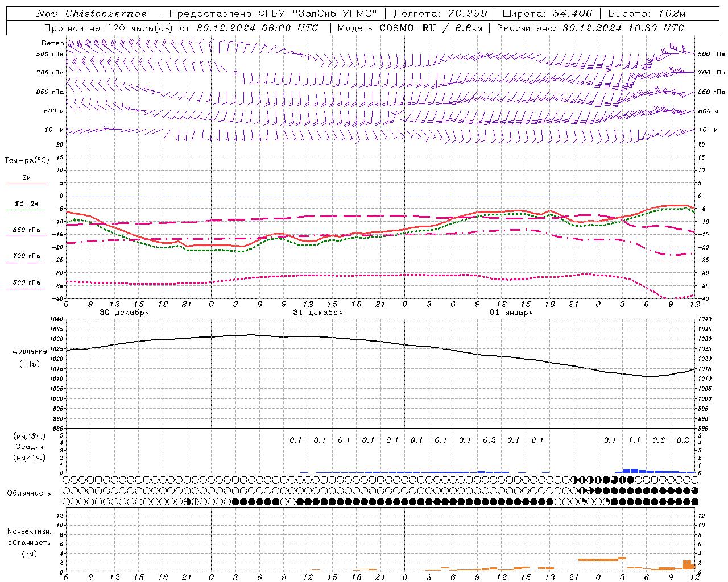Select the Модель COSMO-RU / 6.6км label
The height and width of the screenshot is (582, 728).
tap(409, 28)
